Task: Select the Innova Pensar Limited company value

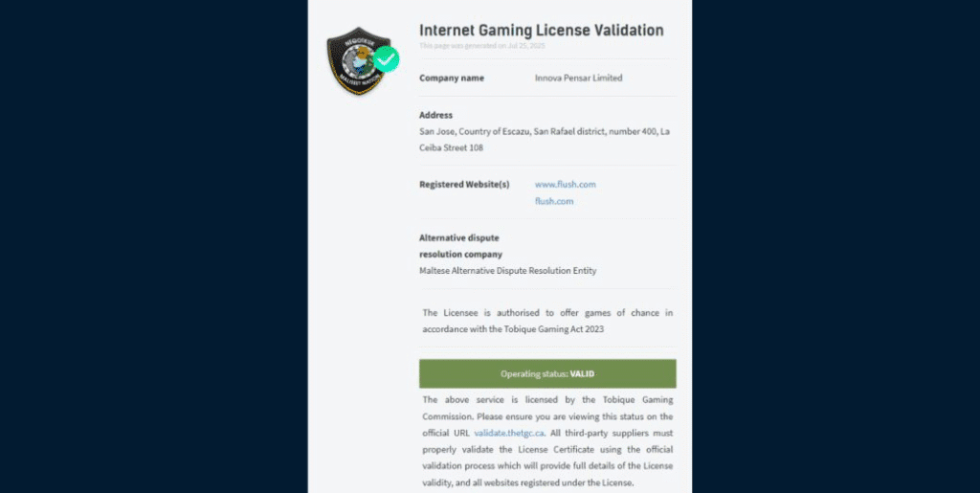Action: (x=578, y=78)
